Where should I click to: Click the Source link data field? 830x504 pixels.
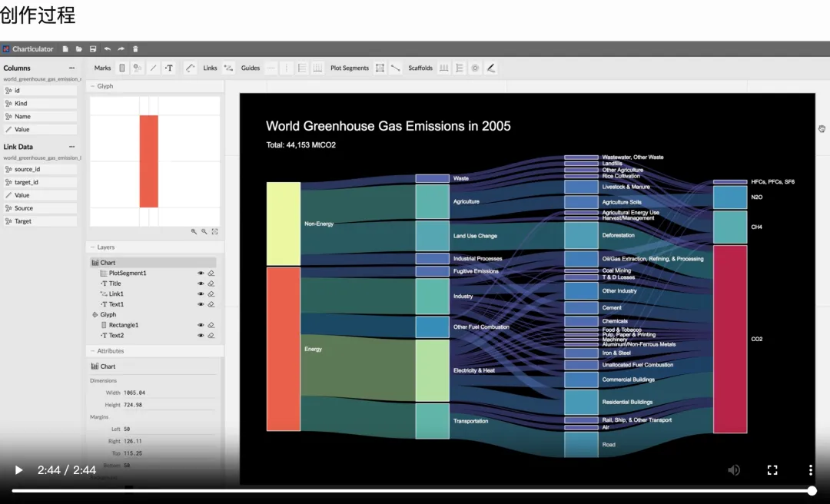[40, 208]
